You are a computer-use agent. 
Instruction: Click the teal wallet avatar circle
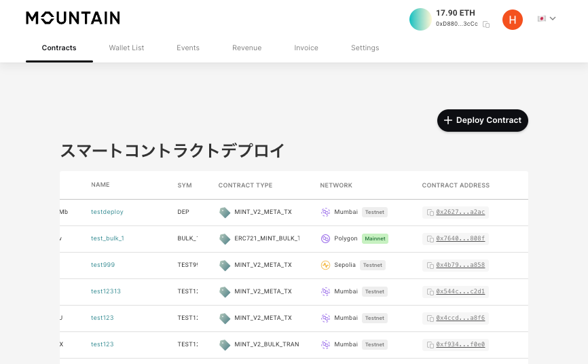(420, 19)
